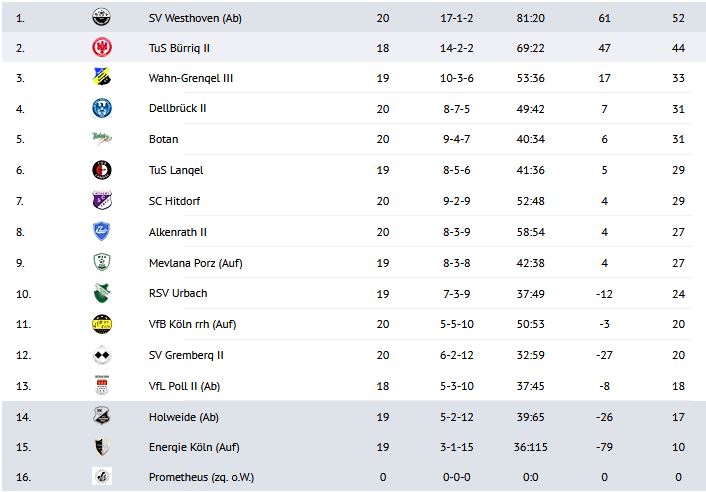The image size is (706, 492).
Task: Click the Botan team logo
Action: 101,139
